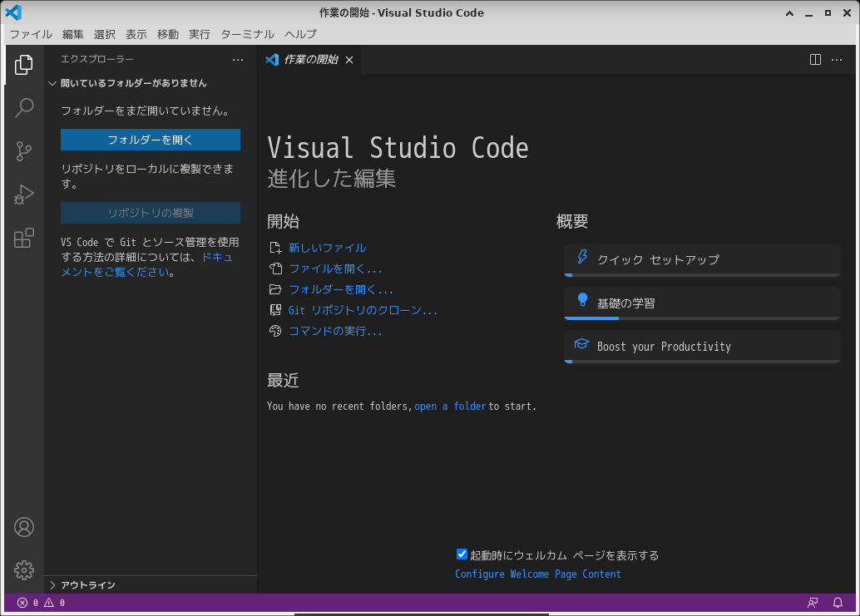Click the コマンドの実行... link
860x616 pixels.
tap(335, 332)
